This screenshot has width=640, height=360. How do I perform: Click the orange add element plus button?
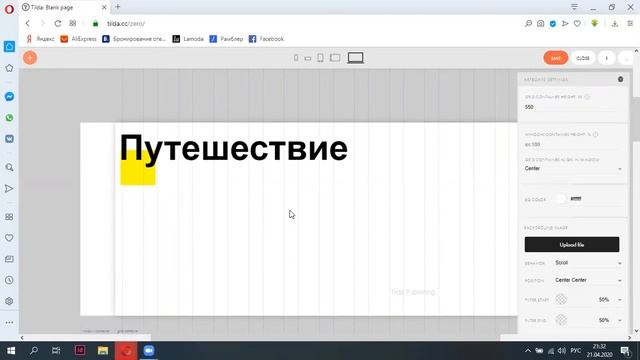point(30,58)
